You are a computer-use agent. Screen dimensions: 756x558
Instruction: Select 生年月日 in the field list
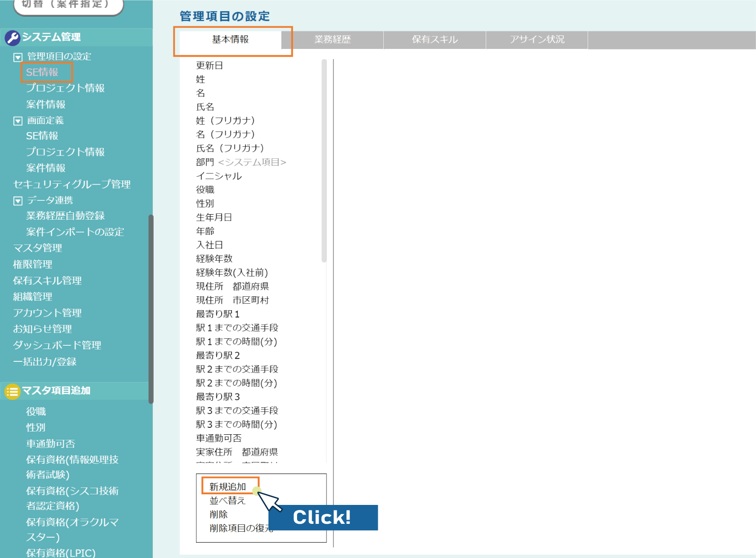(214, 217)
